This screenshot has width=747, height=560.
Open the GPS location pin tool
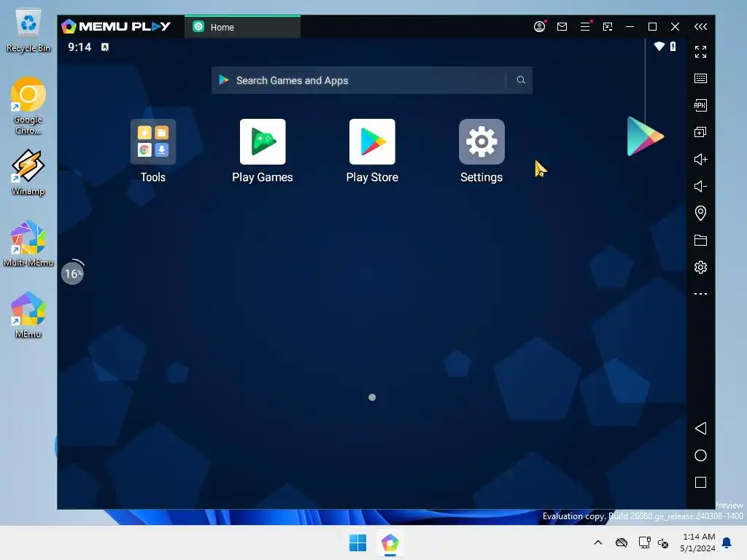click(x=700, y=213)
